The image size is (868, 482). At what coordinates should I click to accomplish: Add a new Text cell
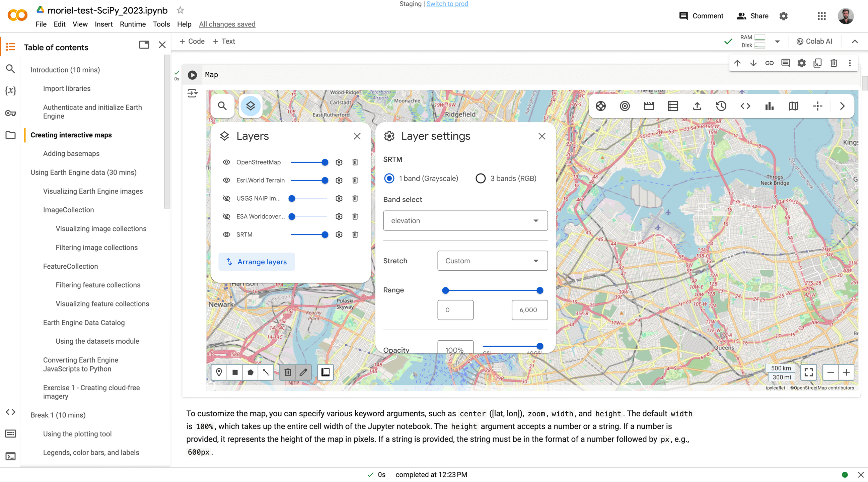(x=224, y=42)
